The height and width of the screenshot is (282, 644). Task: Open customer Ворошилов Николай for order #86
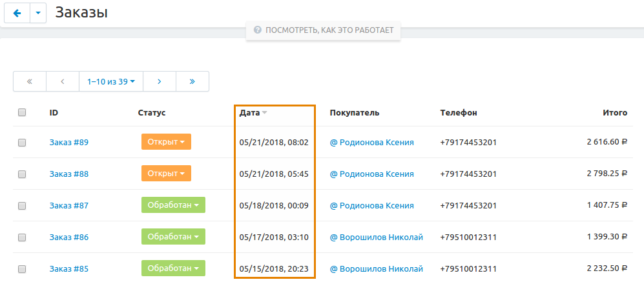(x=376, y=237)
